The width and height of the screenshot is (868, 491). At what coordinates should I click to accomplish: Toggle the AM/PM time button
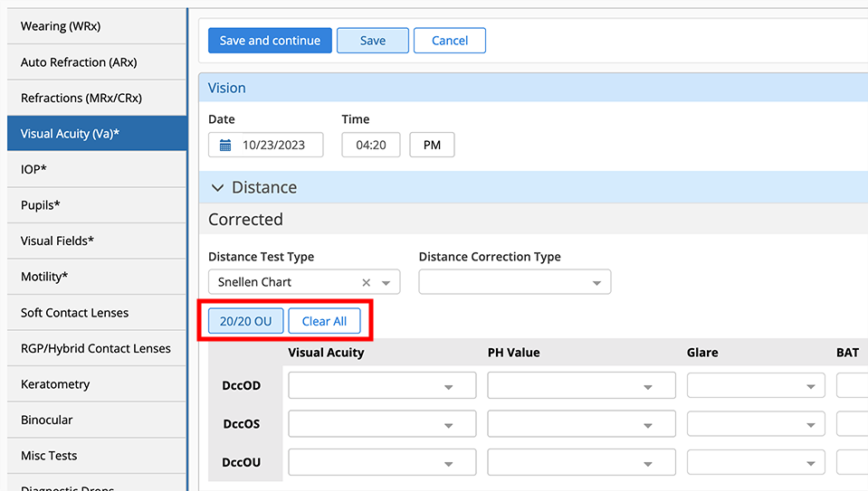(432, 145)
